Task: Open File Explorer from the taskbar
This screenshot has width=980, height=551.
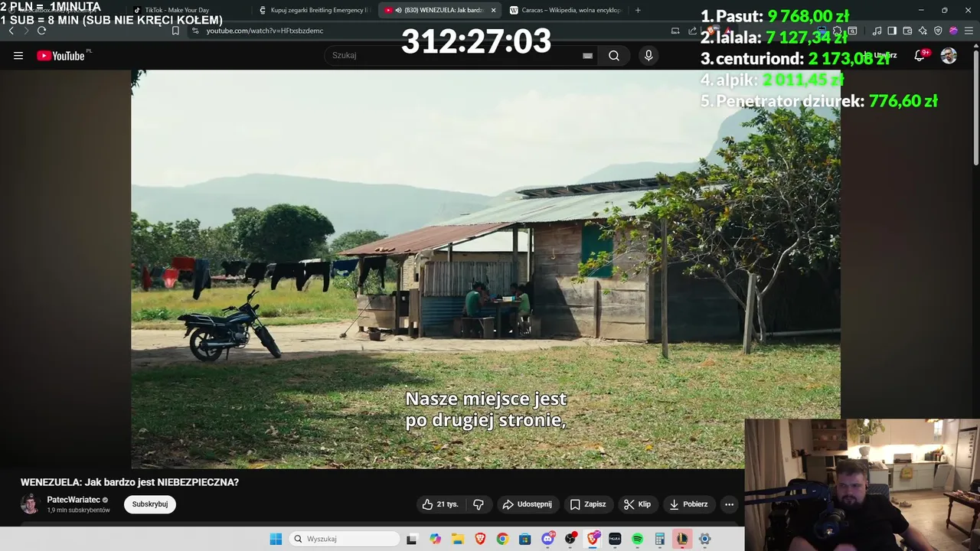Action: 458,539
